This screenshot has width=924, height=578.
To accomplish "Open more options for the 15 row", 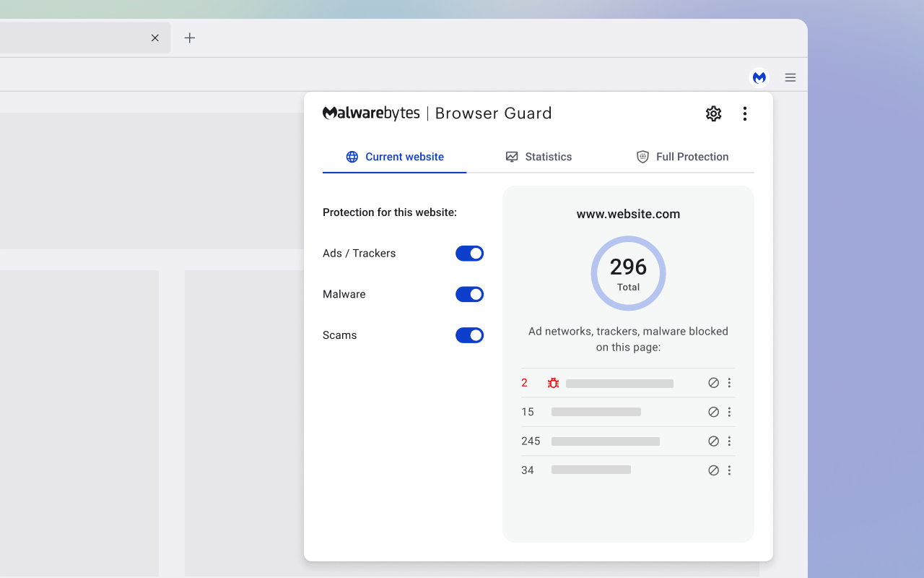I will [729, 412].
